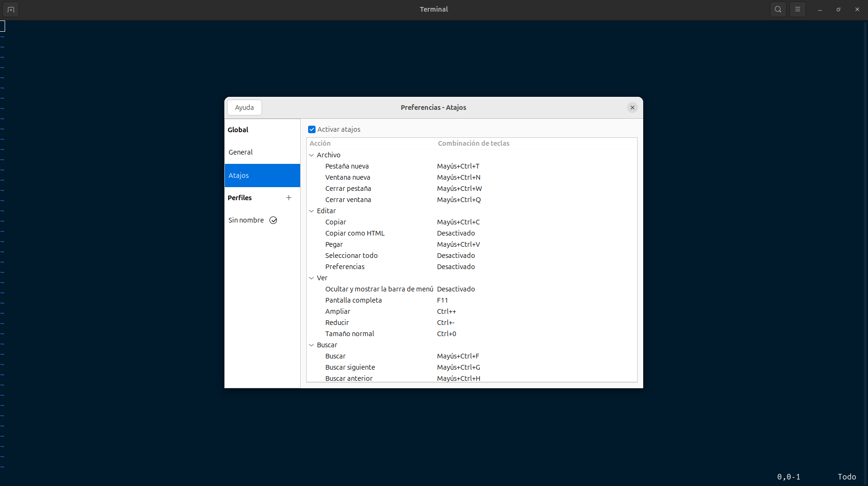Select the Atajos sidebar section
868x486 pixels.
click(262, 175)
